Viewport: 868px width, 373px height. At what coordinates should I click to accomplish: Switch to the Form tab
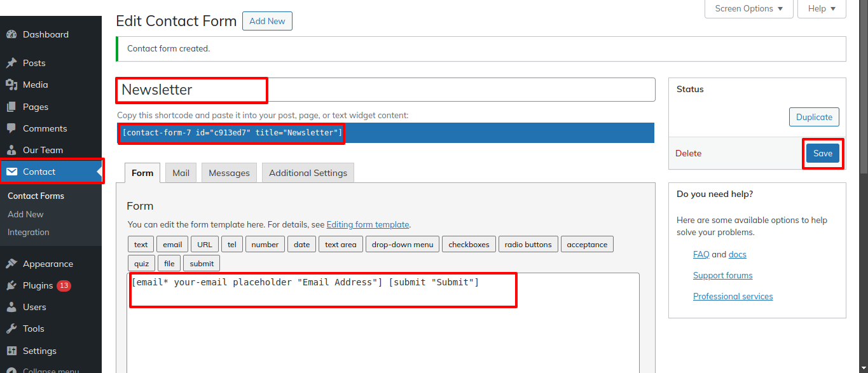point(142,173)
